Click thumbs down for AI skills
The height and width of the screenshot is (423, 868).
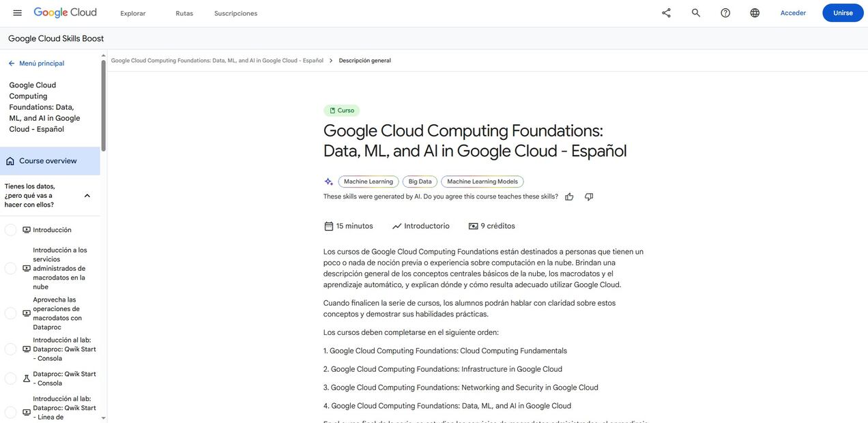click(x=589, y=197)
